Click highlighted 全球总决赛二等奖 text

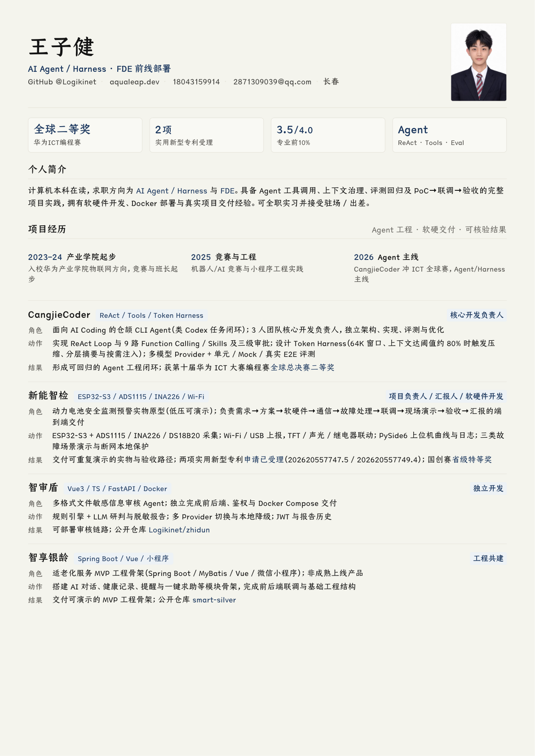pyautogui.click(x=302, y=367)
